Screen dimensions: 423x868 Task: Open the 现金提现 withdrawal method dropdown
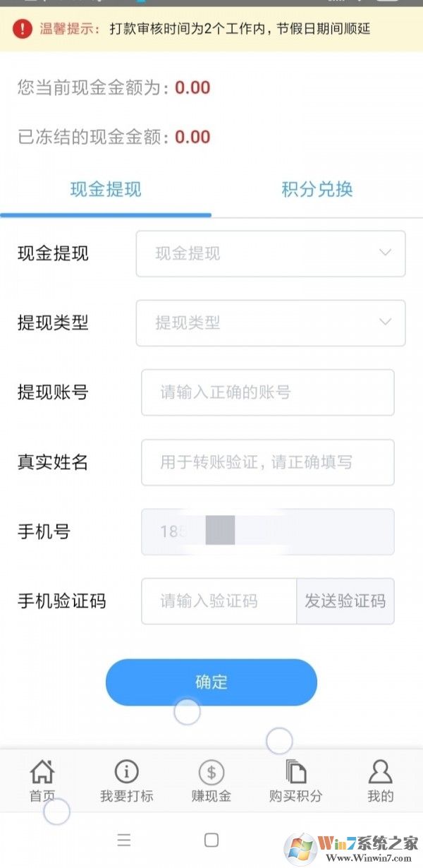pyautogui.click(x=271, y=254)
